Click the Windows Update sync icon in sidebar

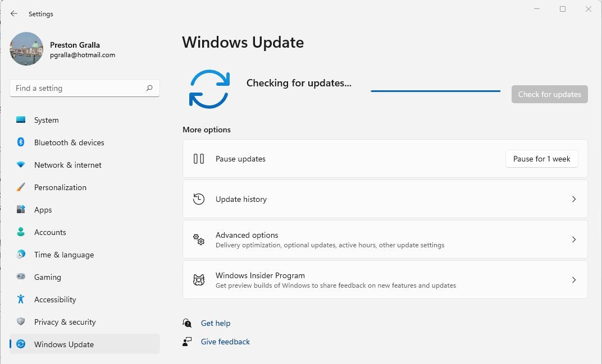pos(21,344)
